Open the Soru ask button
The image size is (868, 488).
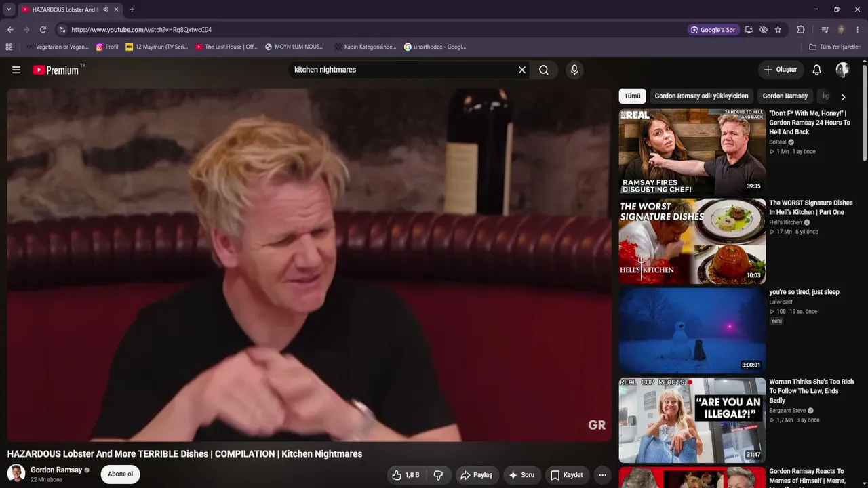coord(522,475)
